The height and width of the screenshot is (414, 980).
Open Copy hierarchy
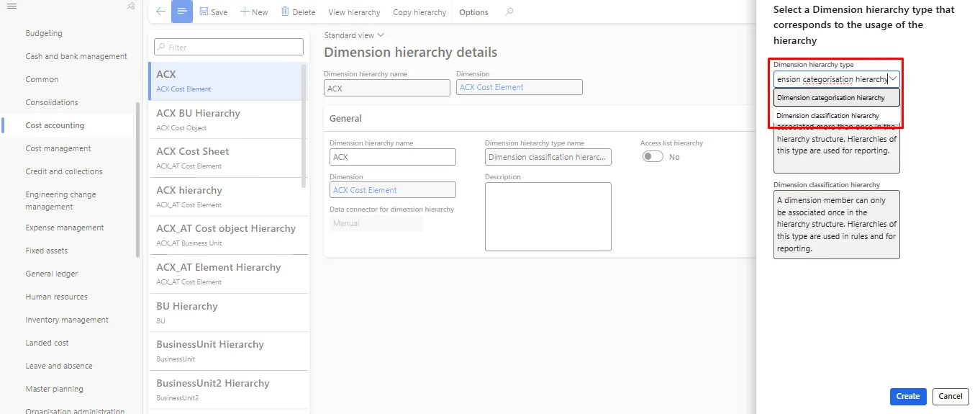(419, 12)
